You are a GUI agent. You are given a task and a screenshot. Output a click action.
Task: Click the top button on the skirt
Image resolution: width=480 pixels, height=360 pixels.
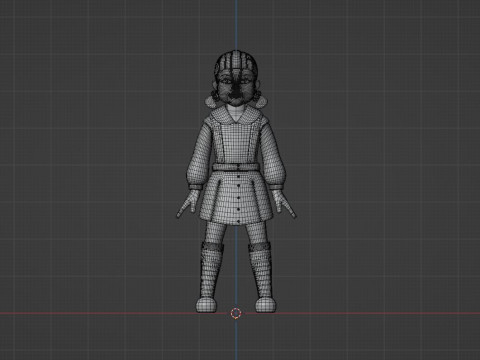click(x=238, y=177)
